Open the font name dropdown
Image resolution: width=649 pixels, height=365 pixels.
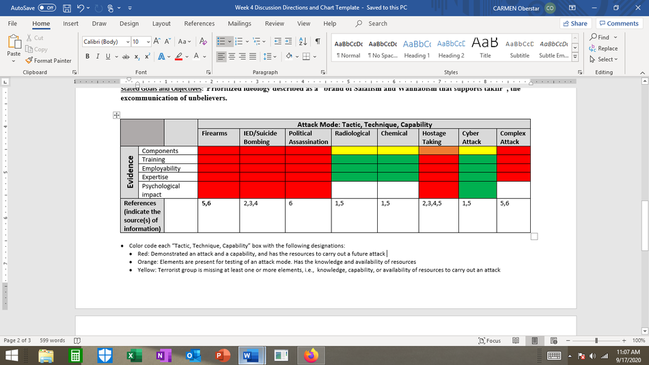[x=127, y=42]
